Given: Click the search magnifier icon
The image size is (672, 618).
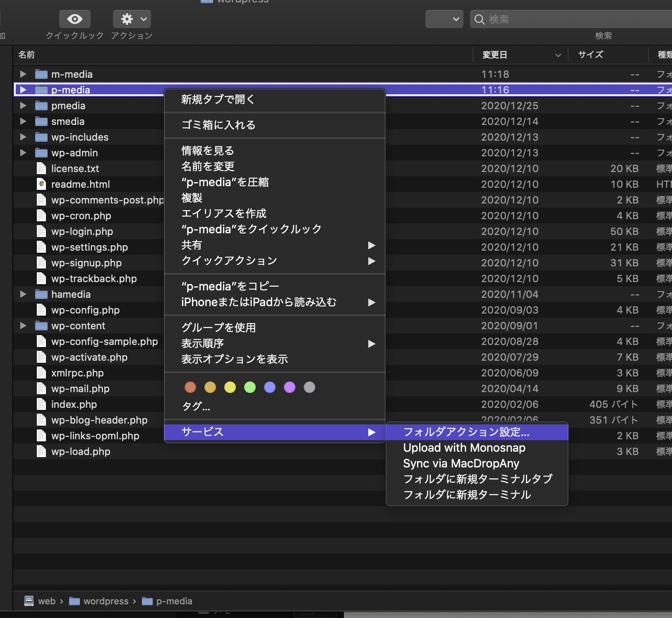Looking at the screenshot, I should pyautogui.click(x=479, y=19).
